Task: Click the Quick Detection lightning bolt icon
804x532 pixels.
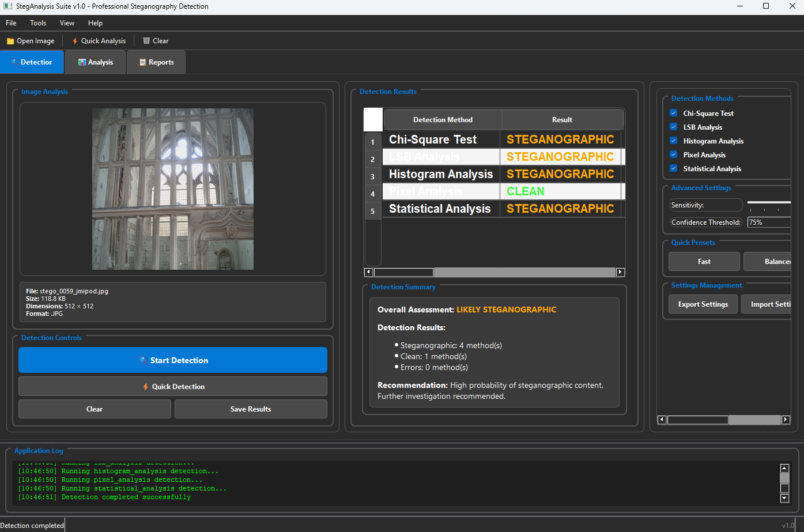Action: coord(146,387)
